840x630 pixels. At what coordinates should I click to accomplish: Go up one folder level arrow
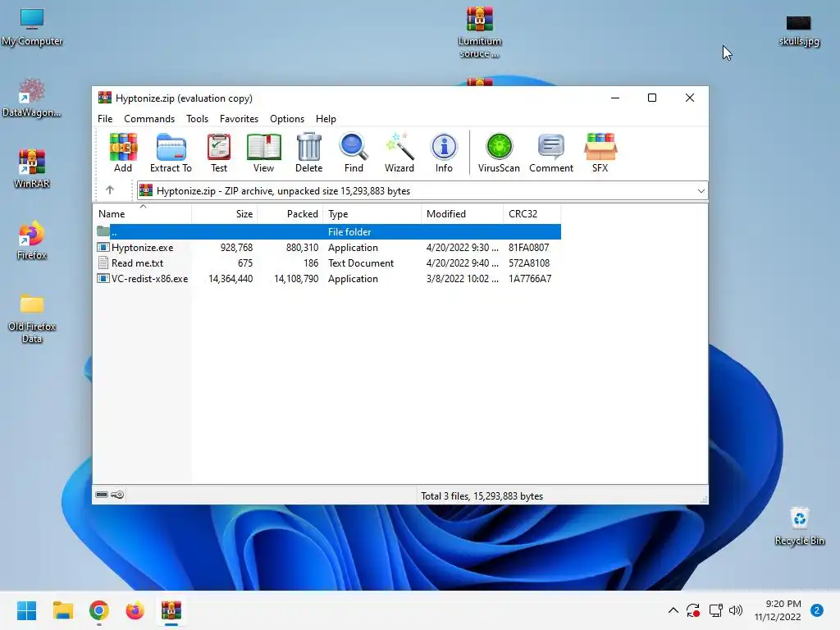pos(110,190)
